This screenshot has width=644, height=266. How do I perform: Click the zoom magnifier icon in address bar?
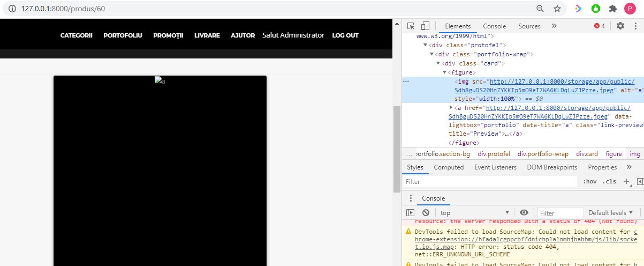coord(541,9)
